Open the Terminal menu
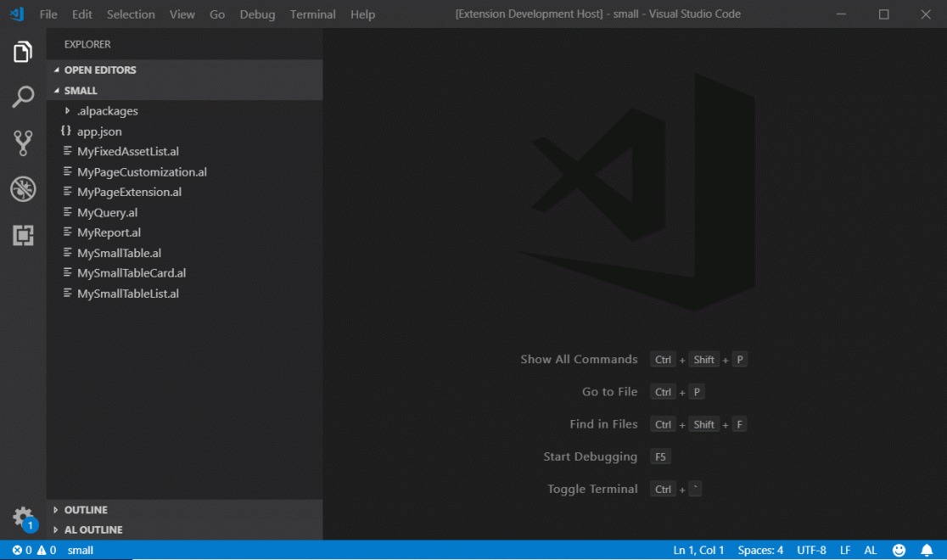The image size is (947, 560). [312, 14]
